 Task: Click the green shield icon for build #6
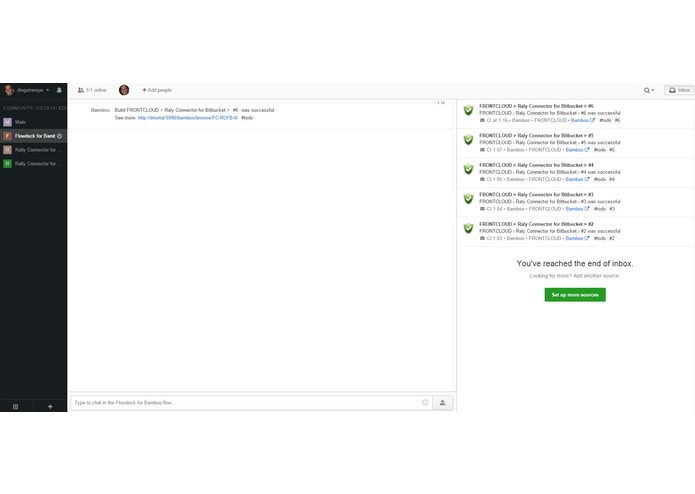[469, 110]
